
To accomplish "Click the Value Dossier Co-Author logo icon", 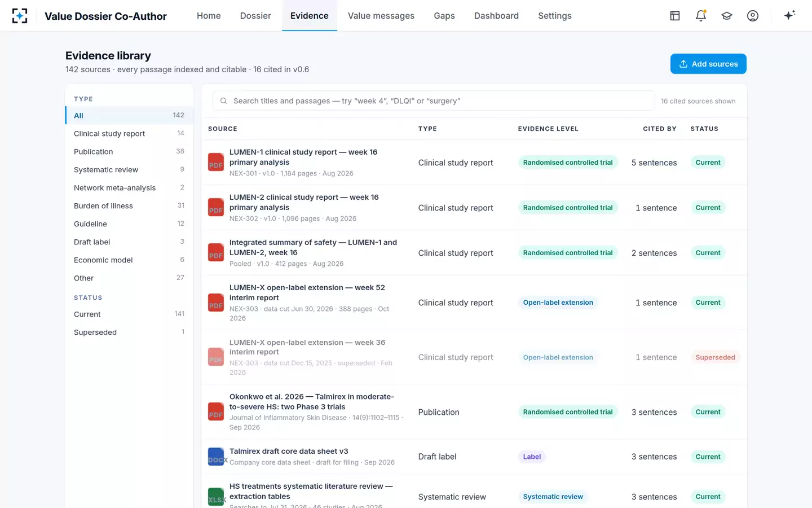I will coord(20,16).
